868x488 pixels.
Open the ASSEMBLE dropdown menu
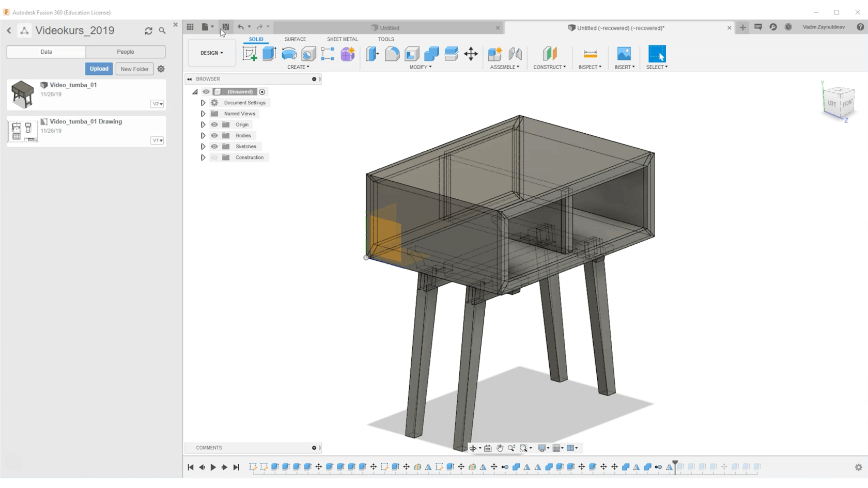tap(504, 67)
